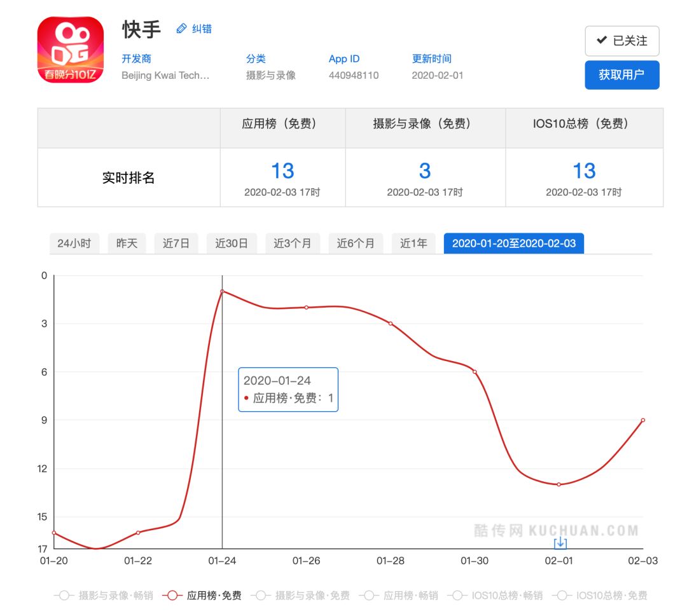Screen dimensions: 687x616
Task: Click the 2020-01-24 ranking tooltip
Action: 288,390
